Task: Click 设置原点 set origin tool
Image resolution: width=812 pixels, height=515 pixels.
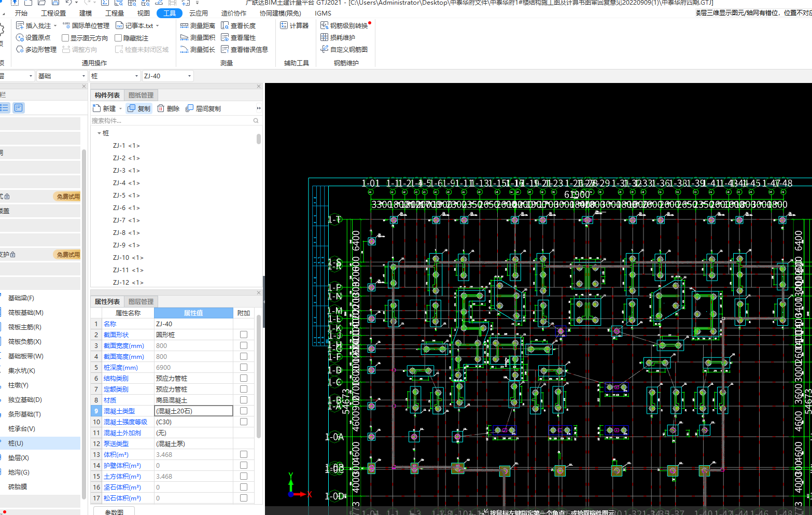Action: 33,37
